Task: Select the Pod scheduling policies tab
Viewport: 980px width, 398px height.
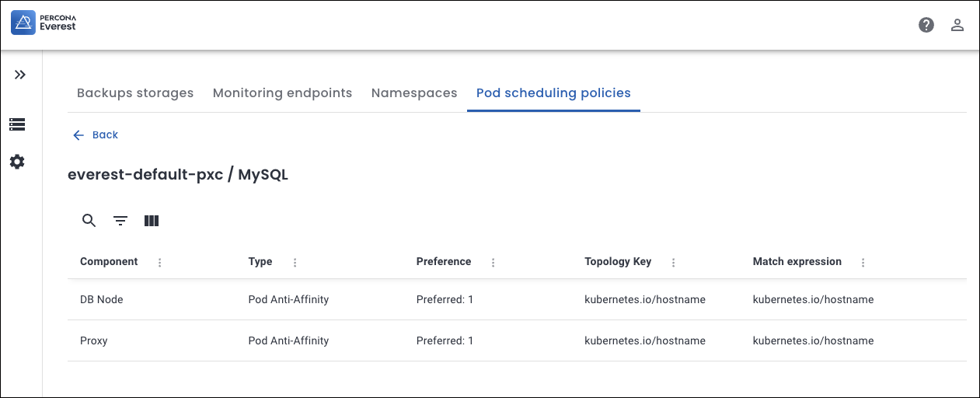Action: 553,93
